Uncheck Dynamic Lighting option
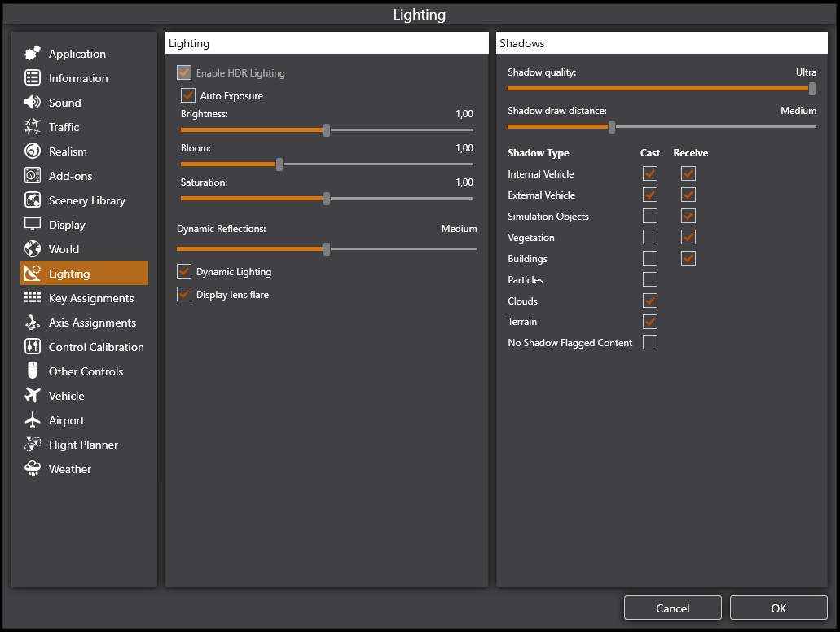 pos(184,272)
